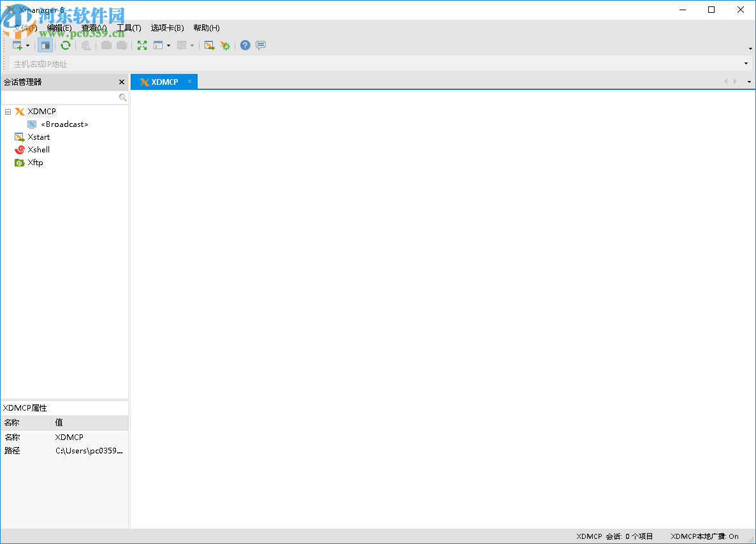Screen dimensions: 756x544
Task: Select the XDMCP tab
Action: point(164,82)
